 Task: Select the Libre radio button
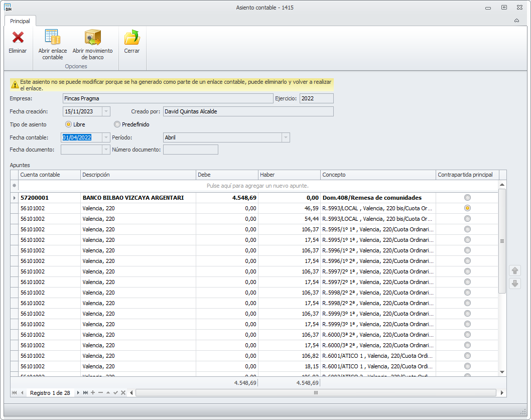[x=68, y=124]
